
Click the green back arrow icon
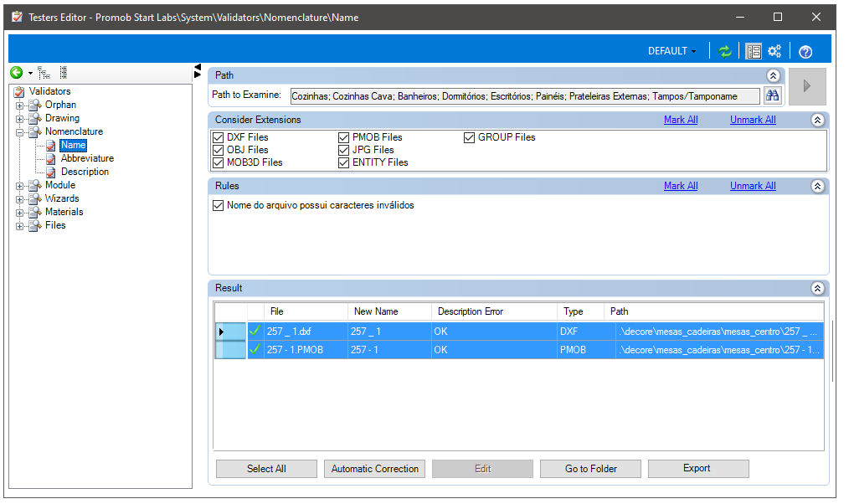pos(17,73)
